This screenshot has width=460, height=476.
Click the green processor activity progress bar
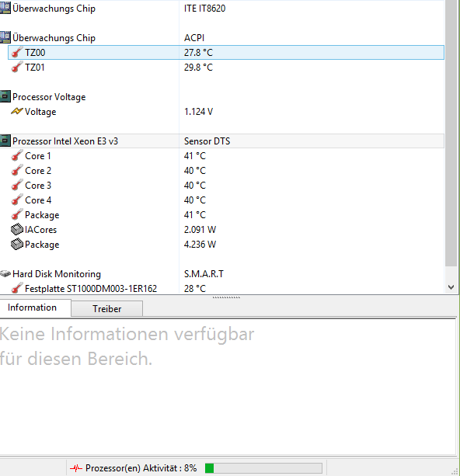tap(263, 468)
